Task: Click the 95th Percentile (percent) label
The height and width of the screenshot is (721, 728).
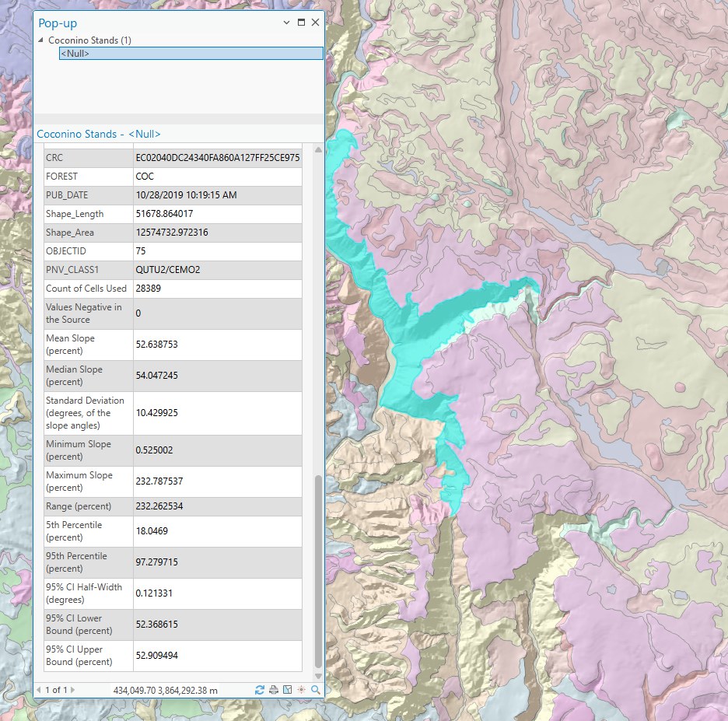Action: [x=76, y=562]
